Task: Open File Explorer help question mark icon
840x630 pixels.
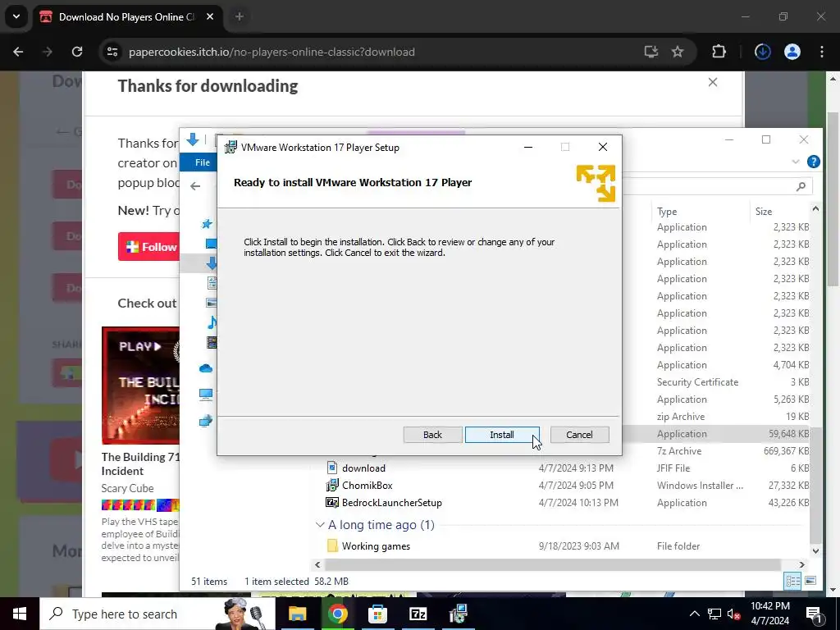Action: click(813, 162)
